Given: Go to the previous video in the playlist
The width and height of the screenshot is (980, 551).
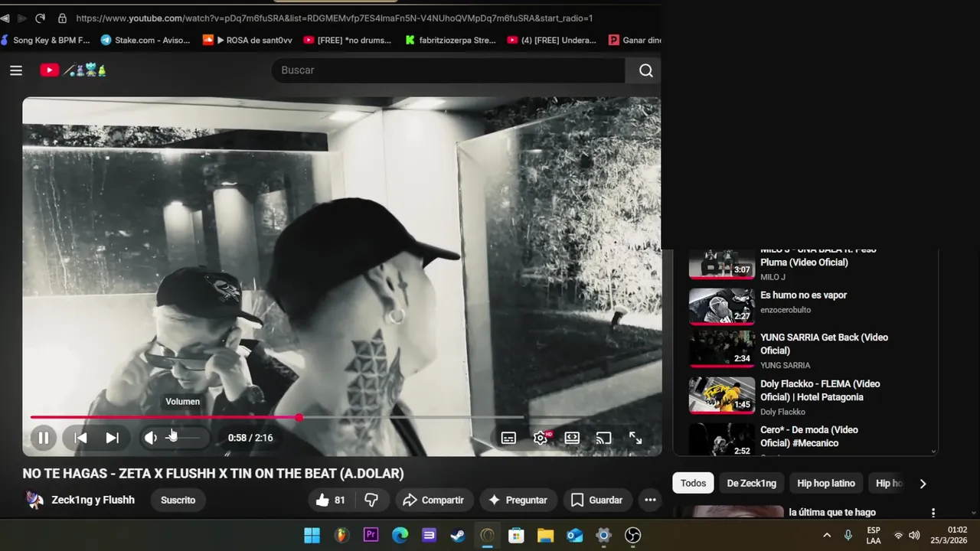Looking at the screenshot, I should [80, 438].
